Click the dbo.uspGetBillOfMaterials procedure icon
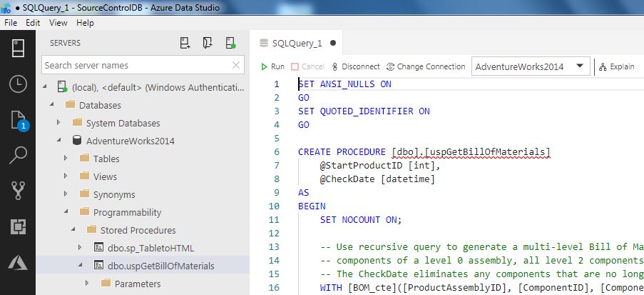 click(x=98, y=266)
